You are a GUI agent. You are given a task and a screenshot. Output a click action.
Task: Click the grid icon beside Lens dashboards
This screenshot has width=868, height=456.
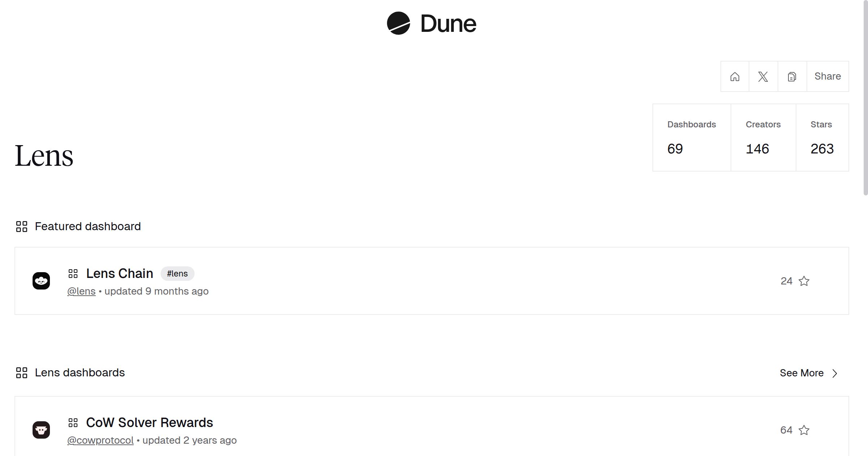(22, 373)
